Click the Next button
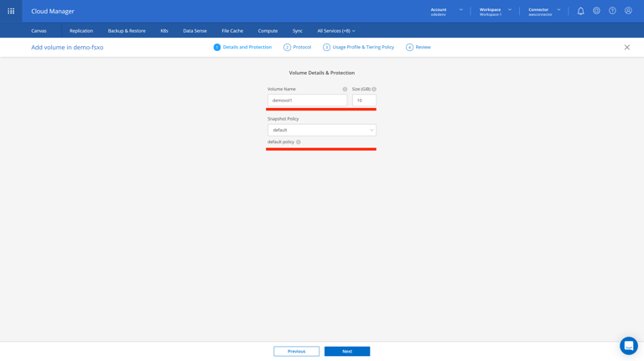The image size is (644, 361). click(347, 351)
